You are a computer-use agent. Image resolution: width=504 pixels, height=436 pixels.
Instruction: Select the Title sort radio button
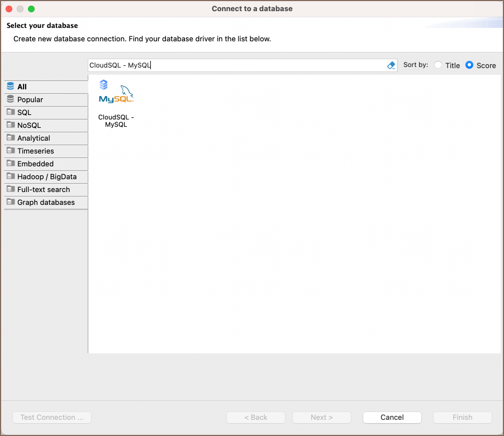coord(438,65)
